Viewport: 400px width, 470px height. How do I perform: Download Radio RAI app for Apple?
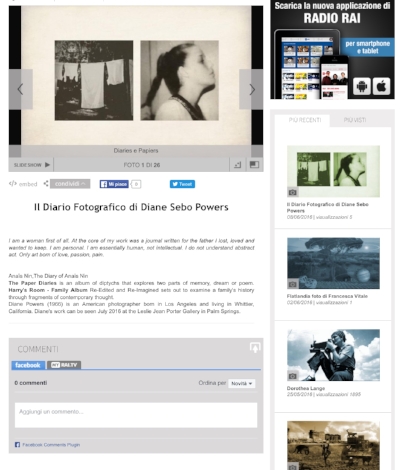[381, 87]
